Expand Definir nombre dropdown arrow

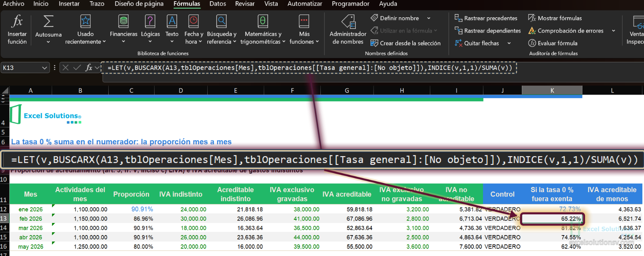pos(429,18)
